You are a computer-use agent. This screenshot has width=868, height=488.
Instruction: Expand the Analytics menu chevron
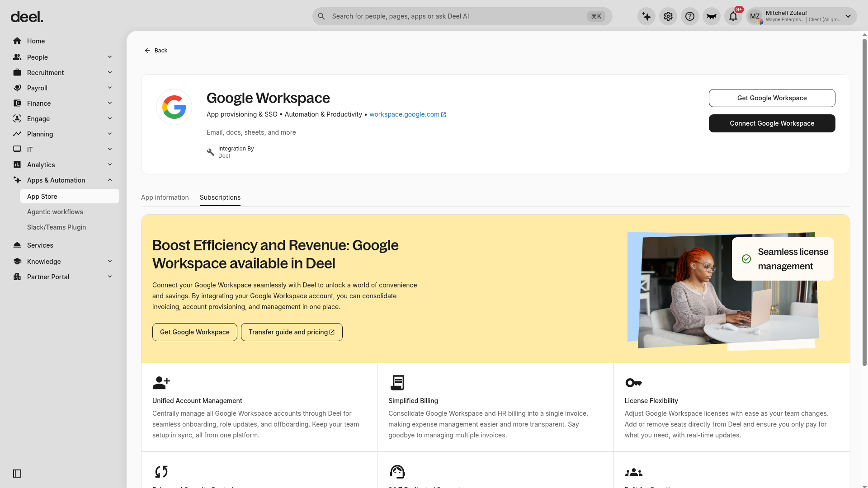point(110,164)
